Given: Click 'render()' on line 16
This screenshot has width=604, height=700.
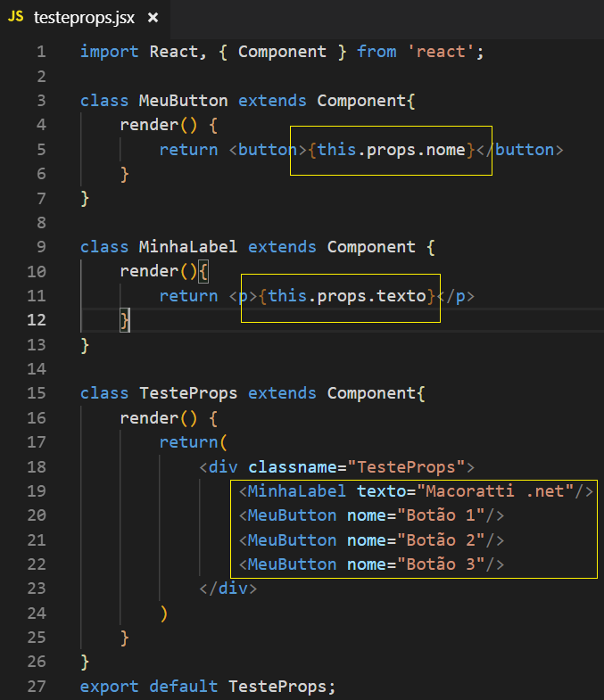Looking at the screenshot, I should (x=159, y=418).
